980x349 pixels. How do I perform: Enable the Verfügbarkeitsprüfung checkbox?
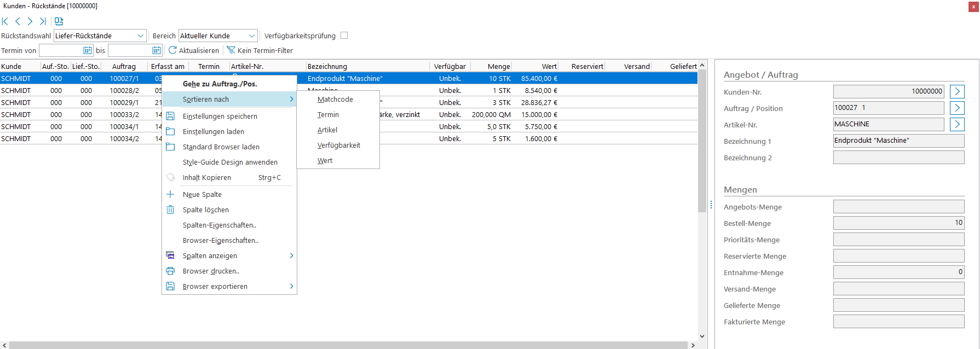[x=344, y=36]
